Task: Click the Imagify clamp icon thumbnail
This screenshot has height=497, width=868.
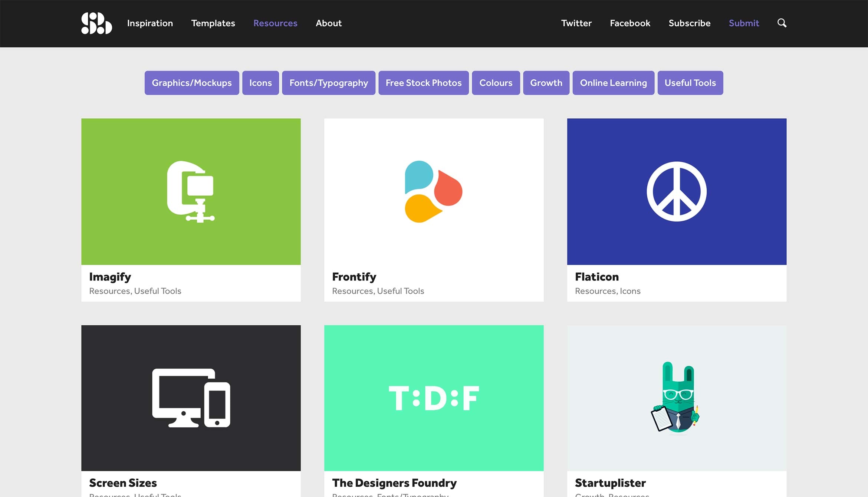Action: 191,191
